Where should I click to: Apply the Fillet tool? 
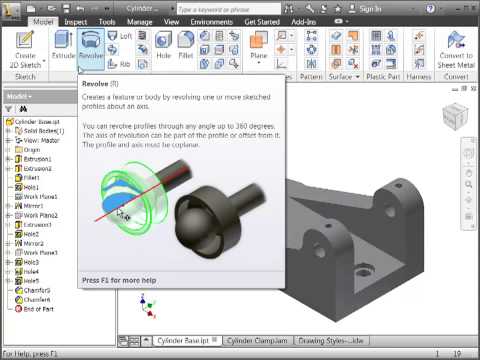186,44
